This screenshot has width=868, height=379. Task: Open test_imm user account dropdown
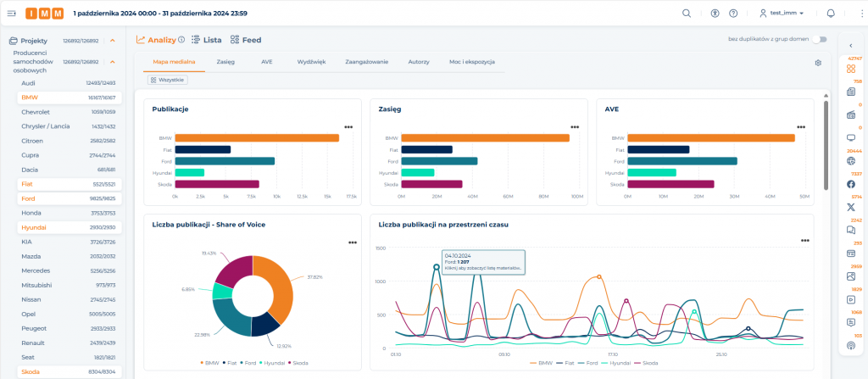(781, 14)
